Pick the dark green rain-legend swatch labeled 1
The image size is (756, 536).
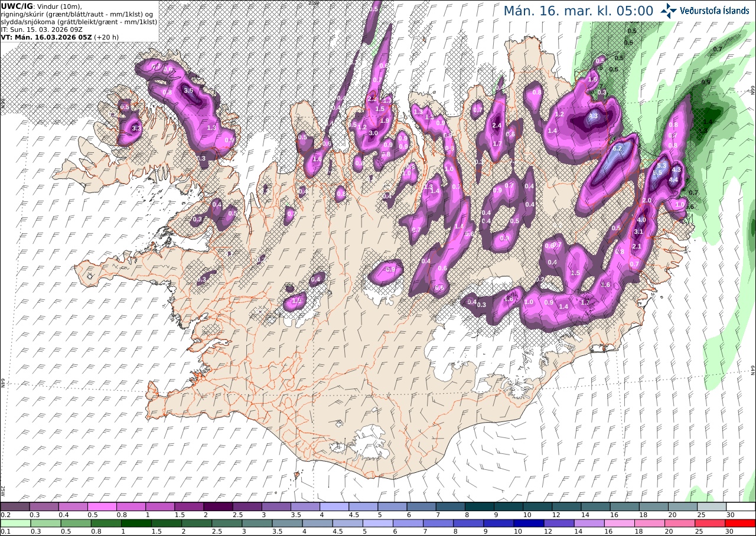click(x=136, y=523)
